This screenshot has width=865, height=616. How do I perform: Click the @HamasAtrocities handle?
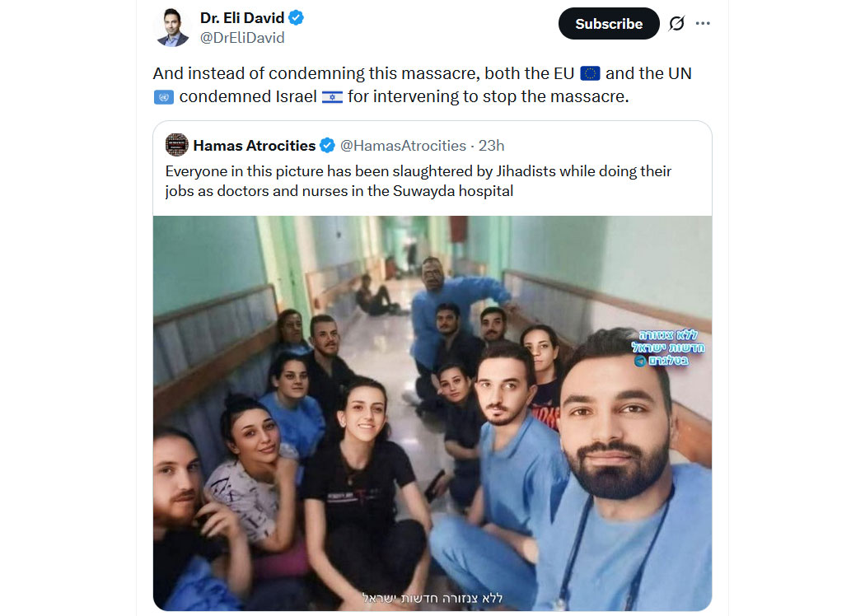pyautogui.click(x=404, y=146)
